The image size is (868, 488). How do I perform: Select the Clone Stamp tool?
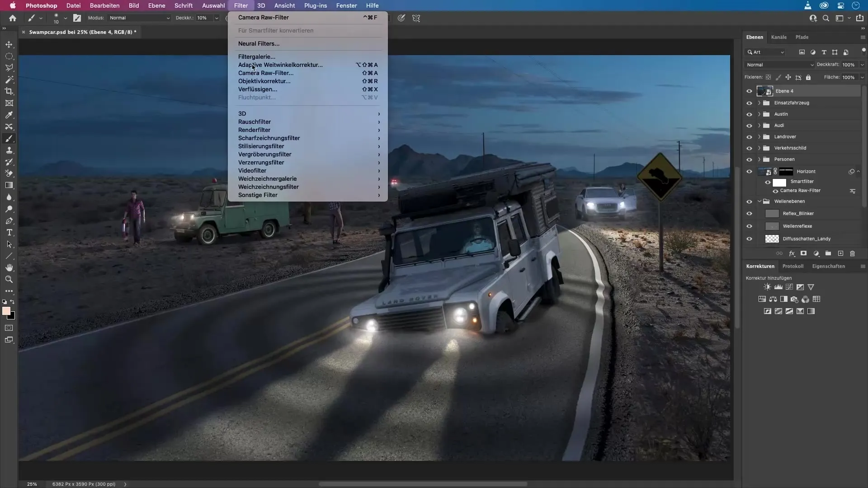click(9, 150)
